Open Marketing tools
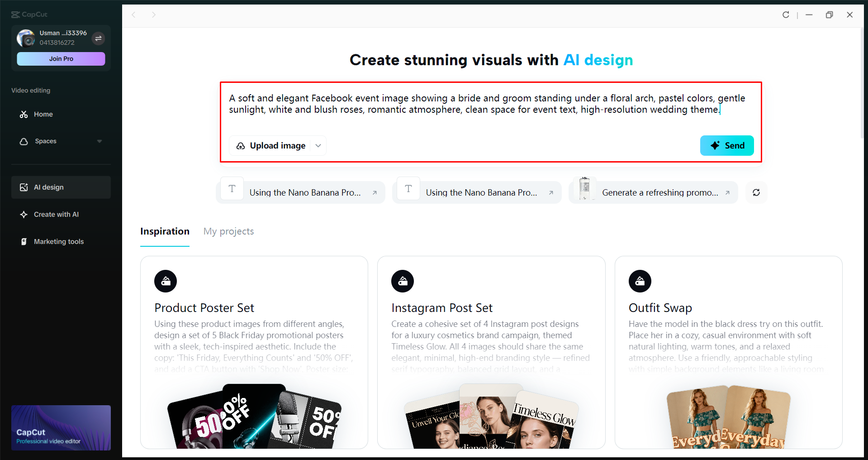 click(59, 241)
